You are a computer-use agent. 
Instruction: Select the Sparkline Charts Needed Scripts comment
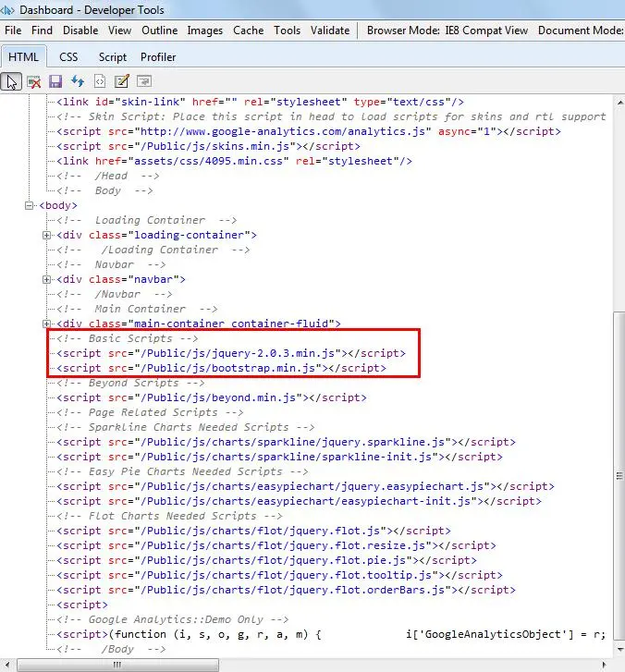point(186,427)
